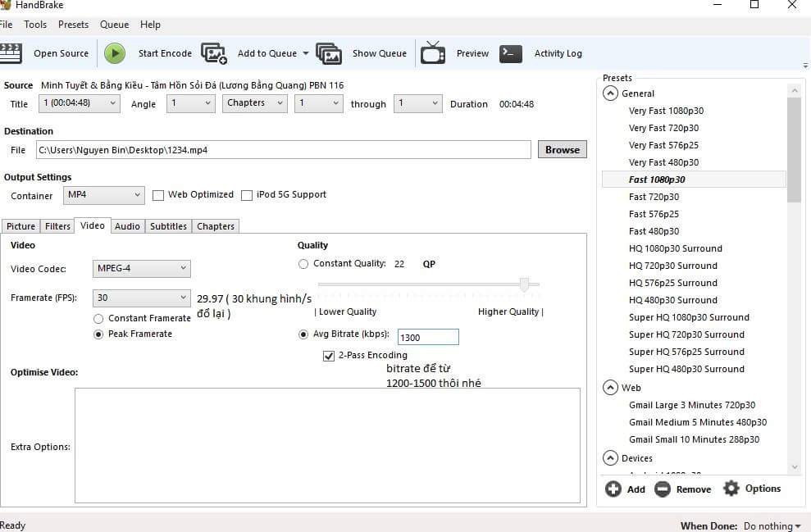
Task: Click the Start Encode label
Action: click(165, 53)
